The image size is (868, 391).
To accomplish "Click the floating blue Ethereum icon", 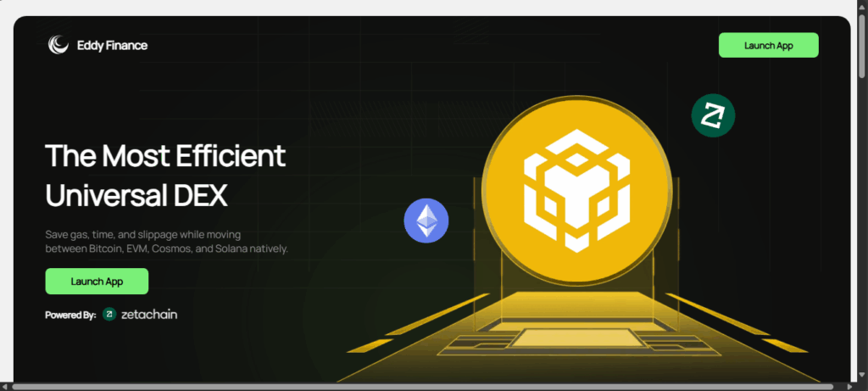I will [x=426, y=221].
